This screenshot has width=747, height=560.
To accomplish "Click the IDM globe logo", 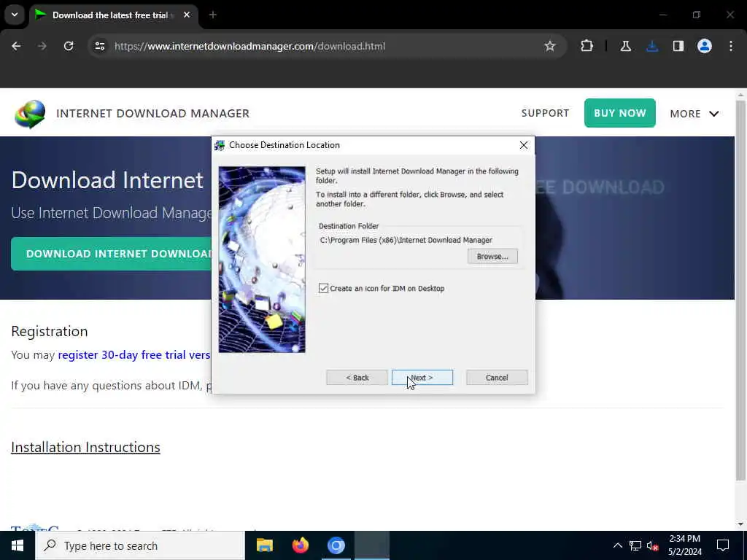I will click(29, 114).
